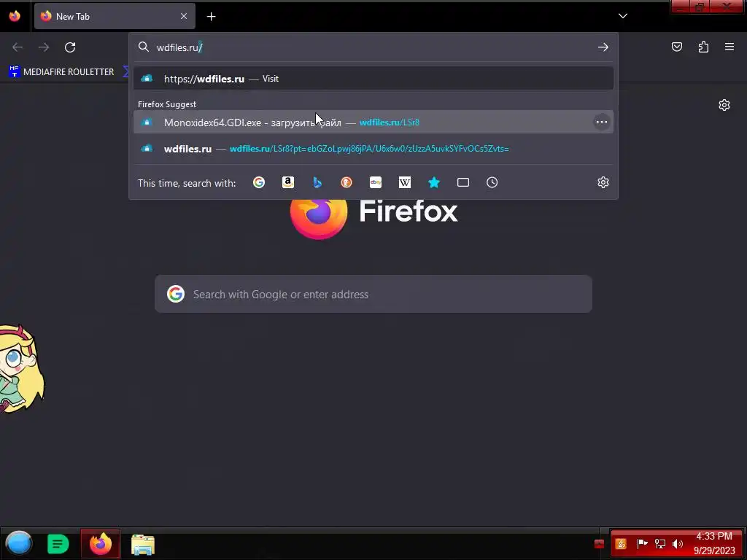Viewport: 747px width, 560px height.
Task: Open the Extensions panel
Action: point(704,47)
